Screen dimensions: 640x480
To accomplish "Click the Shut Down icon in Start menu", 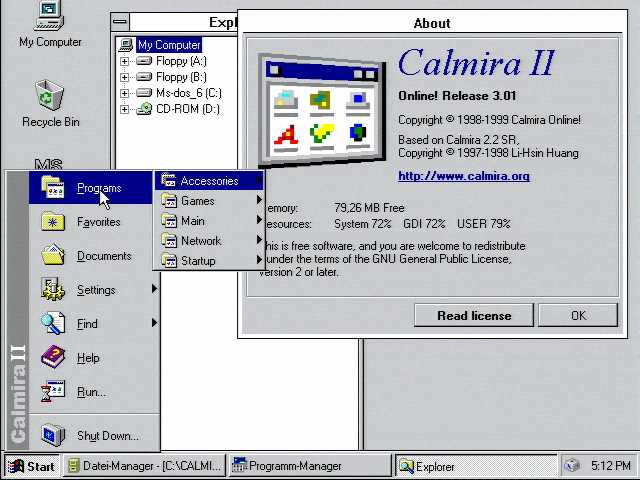I will click(x=53, y=435).
